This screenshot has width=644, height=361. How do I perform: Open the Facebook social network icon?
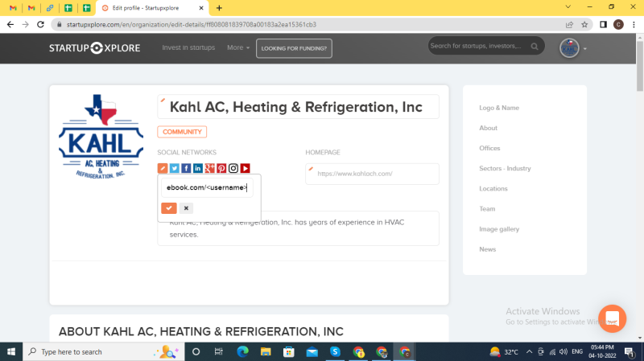tap(186, 168)
